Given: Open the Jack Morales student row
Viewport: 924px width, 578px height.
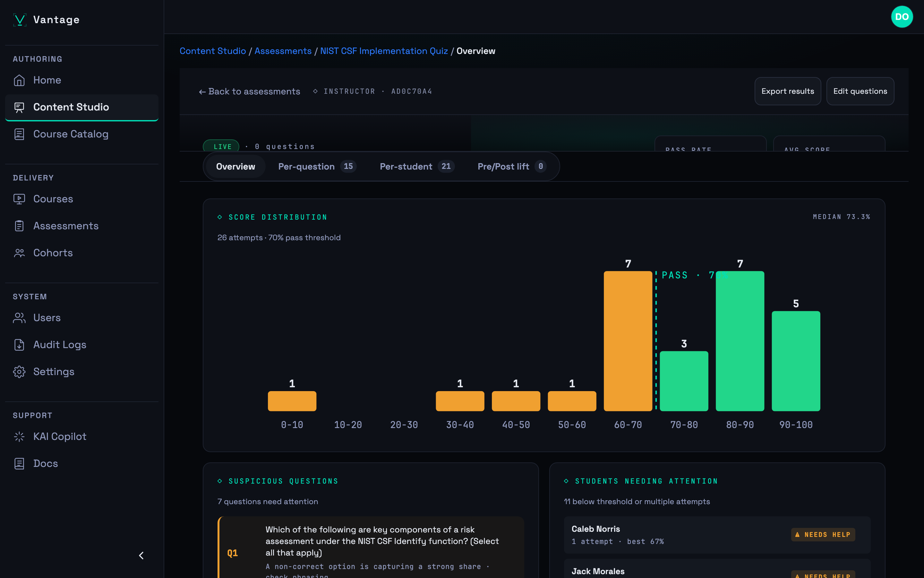Looking at the screenshot, I should coord(717,569).
